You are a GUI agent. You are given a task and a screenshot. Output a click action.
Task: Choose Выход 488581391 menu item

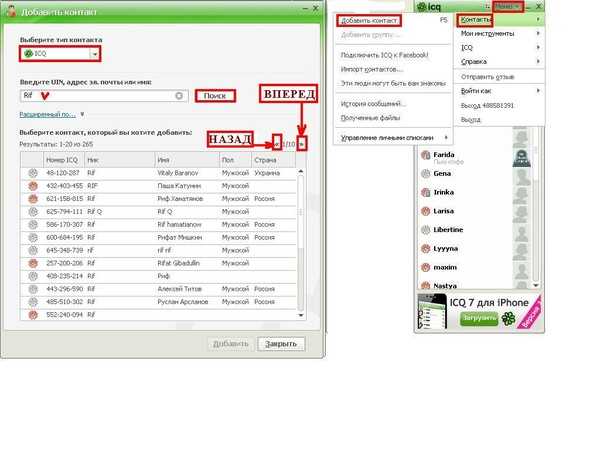coord(501,106)
